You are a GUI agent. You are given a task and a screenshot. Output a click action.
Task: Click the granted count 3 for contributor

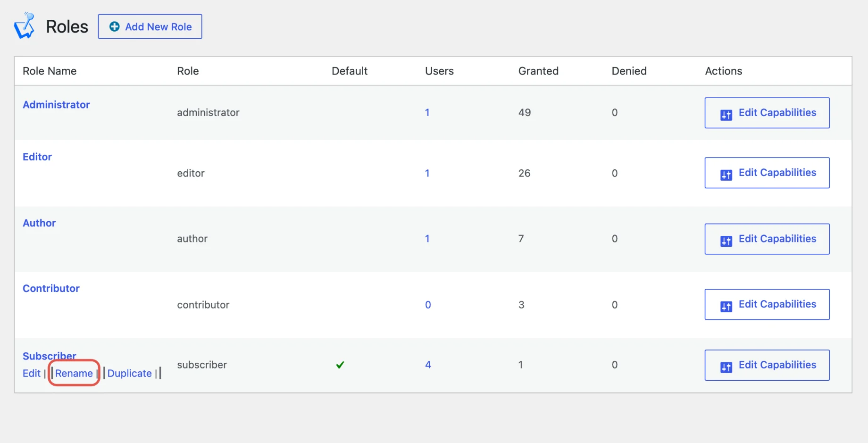(x=521, y=305)
